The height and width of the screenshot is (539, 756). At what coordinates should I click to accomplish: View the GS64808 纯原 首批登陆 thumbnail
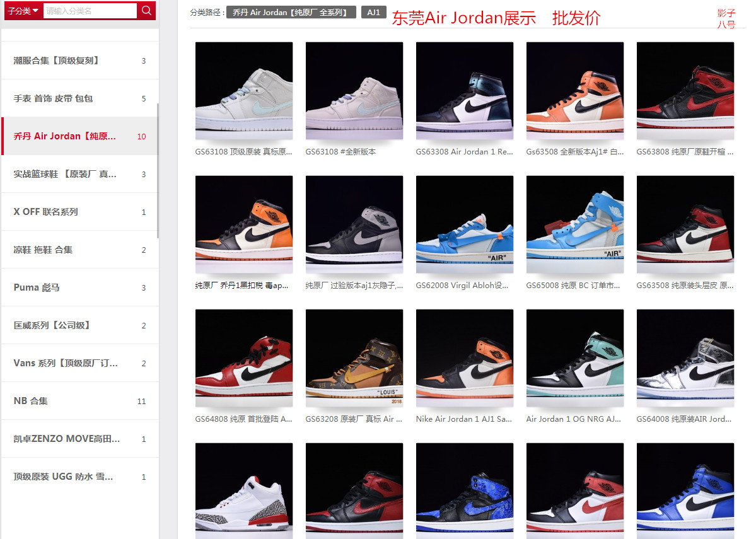(244, 358)
